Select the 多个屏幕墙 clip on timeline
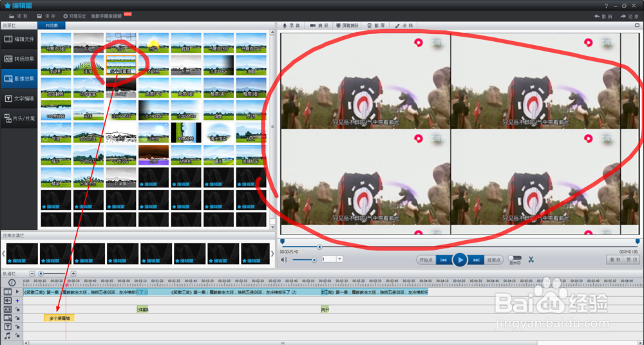The image size is (644, 345). point(59,318)
